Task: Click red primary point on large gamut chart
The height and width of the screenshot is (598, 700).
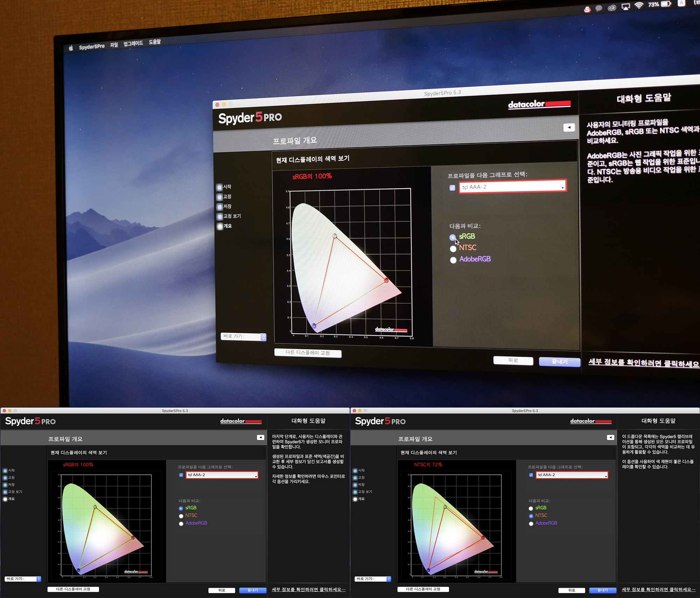Action: pos(386,280)
